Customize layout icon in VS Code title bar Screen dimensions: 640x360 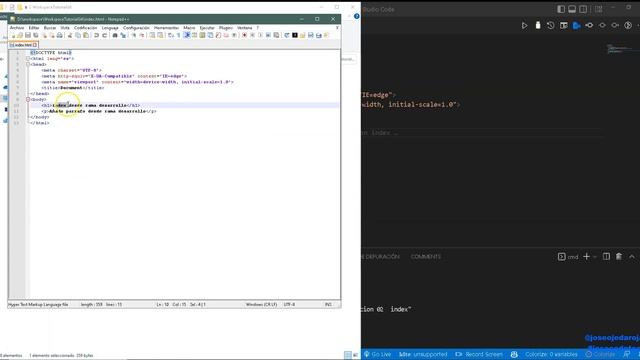599,9
